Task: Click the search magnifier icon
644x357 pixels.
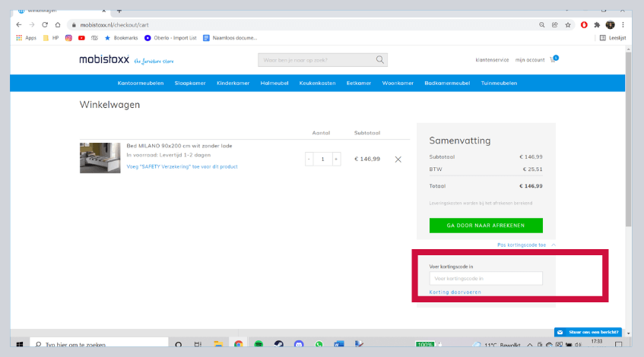Action: pos(379,60)
